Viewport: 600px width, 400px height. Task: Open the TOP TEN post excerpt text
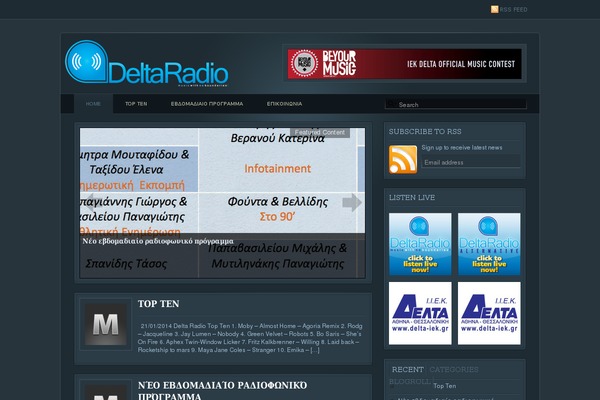[x=250, y=338]
